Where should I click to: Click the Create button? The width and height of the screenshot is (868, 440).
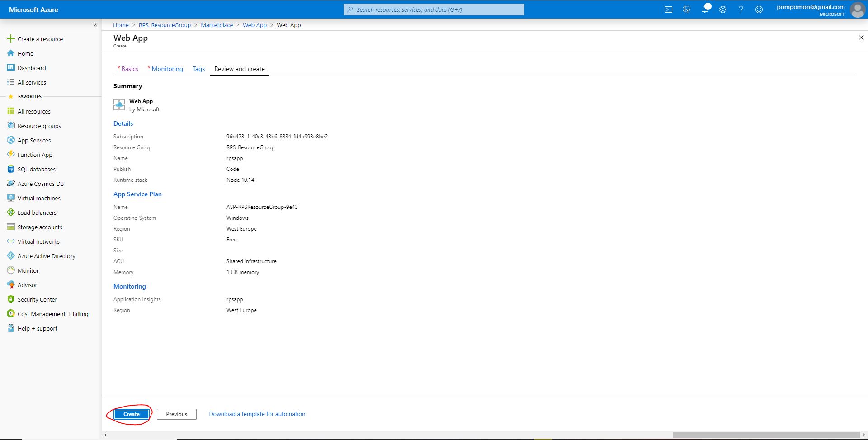click(x=132, y=414)
